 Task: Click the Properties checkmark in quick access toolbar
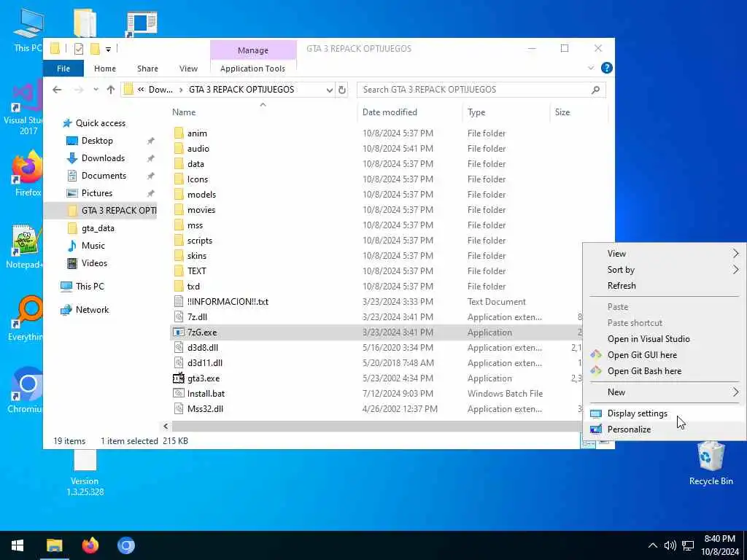click(x=79, y=49)
